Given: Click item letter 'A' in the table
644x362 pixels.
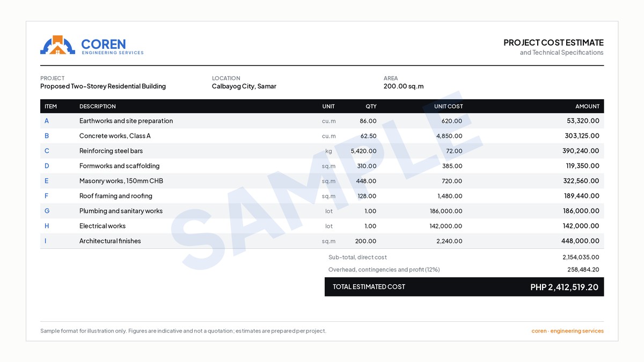Looking at the screenshot, I should coord(47,121).
